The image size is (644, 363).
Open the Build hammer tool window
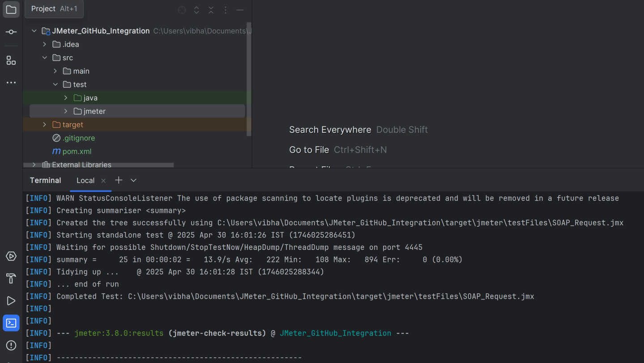[x=11, y=279]
